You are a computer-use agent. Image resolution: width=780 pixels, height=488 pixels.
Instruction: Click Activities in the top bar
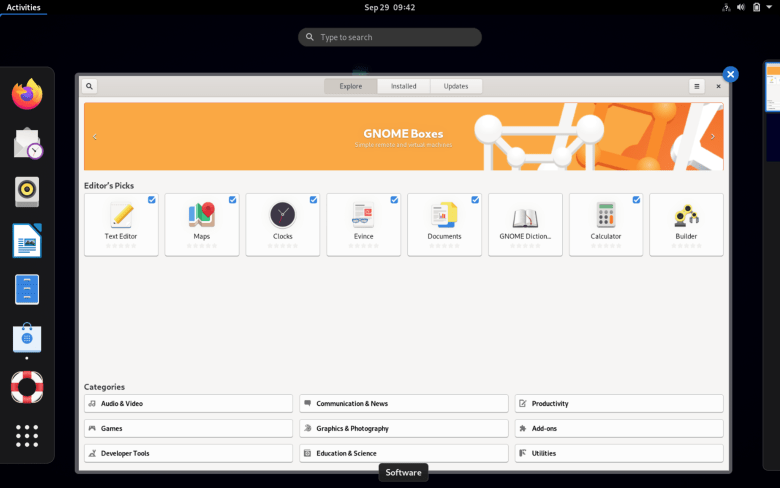coord(23,7)
